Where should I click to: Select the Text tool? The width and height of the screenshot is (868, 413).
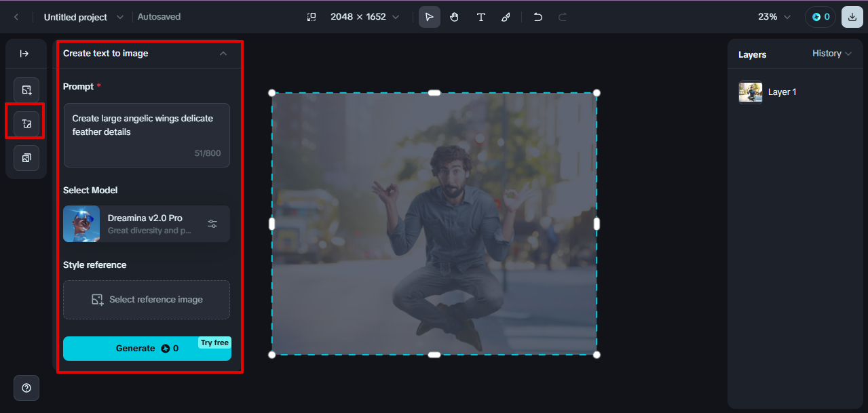pyautogui.click(x=480, y=17)
